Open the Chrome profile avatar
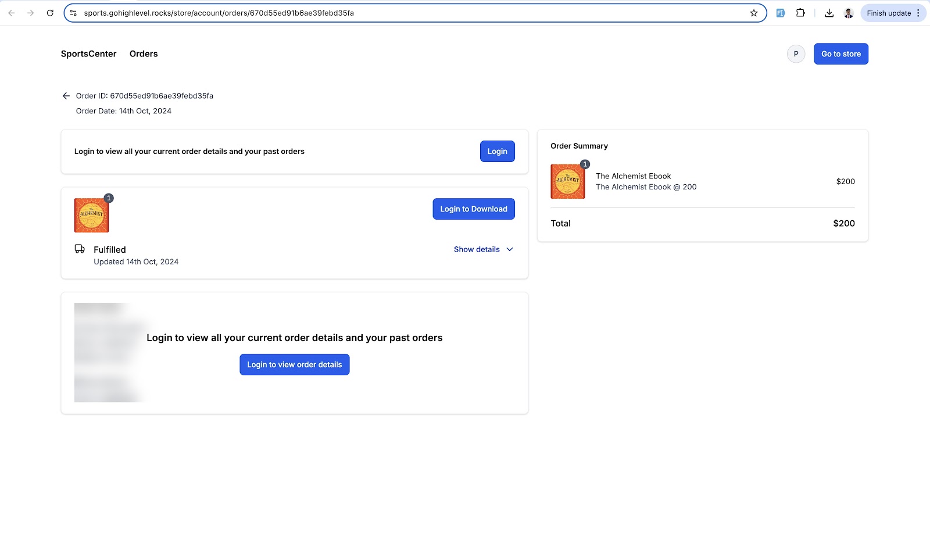This screenshot has width=930, height=560. (x=849, y=13)
